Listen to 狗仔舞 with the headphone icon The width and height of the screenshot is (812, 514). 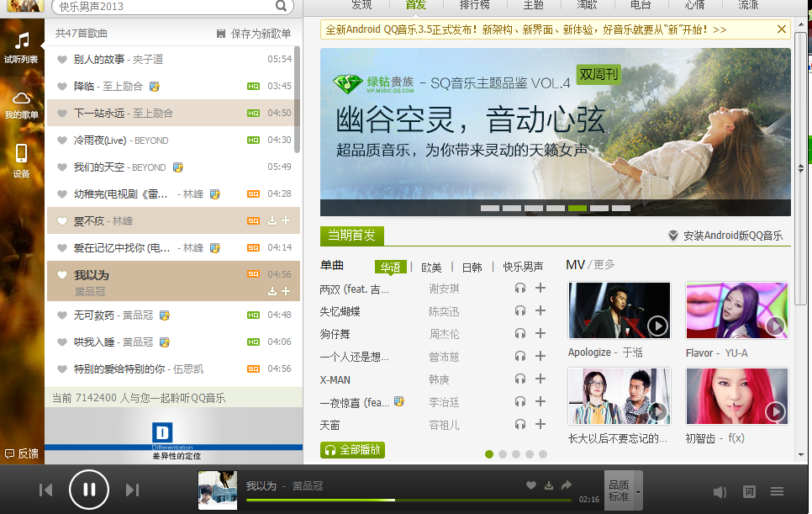click(520, 333)
